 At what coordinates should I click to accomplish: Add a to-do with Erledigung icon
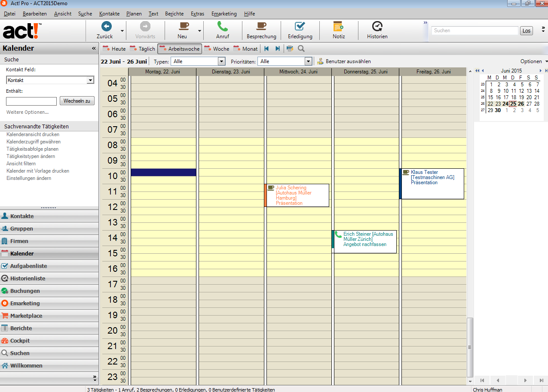coord(300,27)
